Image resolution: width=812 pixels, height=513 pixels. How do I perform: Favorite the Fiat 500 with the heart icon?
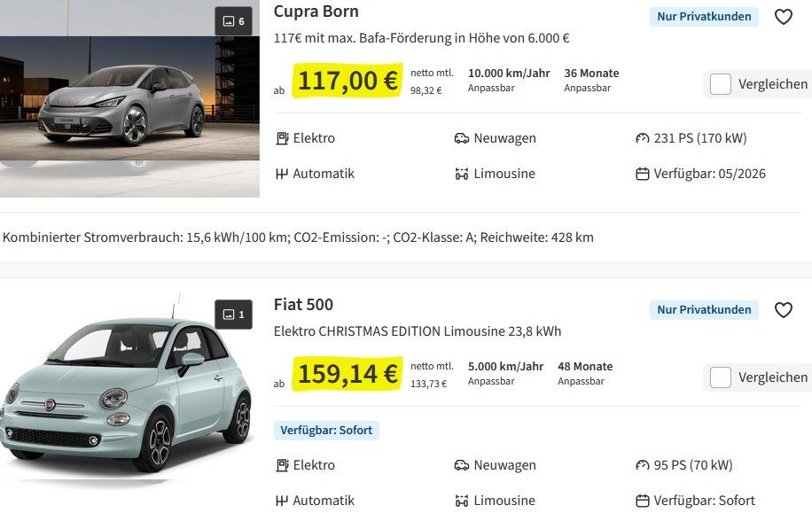[x=784, y=310]
